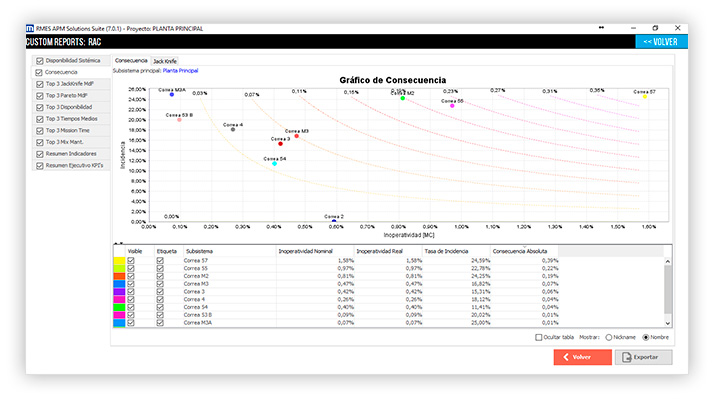Screen dimensions: 716x399
Task: Toggle the Disponibilidad Sistémica report checkbox
Action: point(40,61)
